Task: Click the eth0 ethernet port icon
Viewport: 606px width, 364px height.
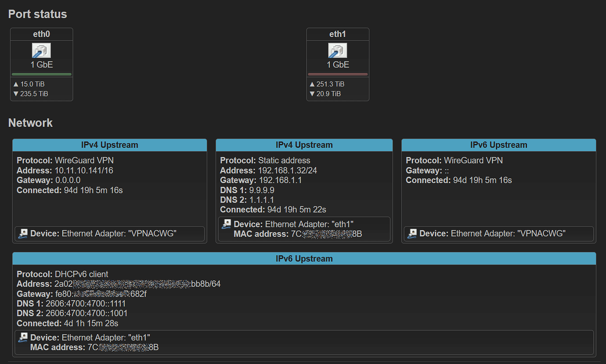Action: coord(41,50)
